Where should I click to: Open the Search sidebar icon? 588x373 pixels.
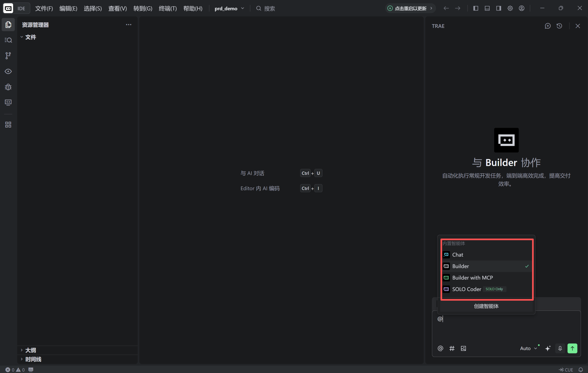click(8, 40)
